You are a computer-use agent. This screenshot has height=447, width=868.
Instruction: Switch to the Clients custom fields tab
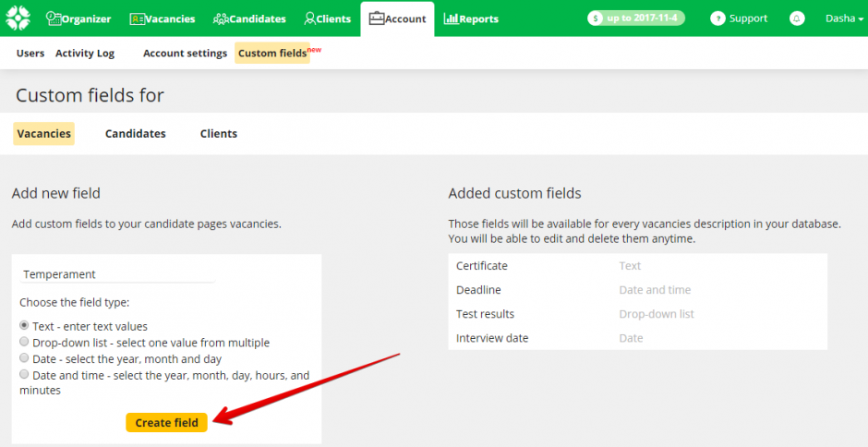[x=218, y=134]
